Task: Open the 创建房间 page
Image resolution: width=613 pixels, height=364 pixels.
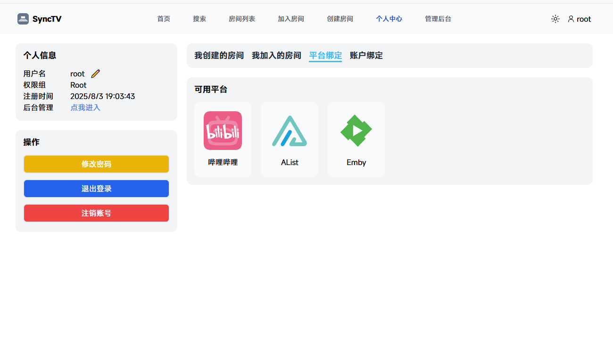Action: click(340, 19)
